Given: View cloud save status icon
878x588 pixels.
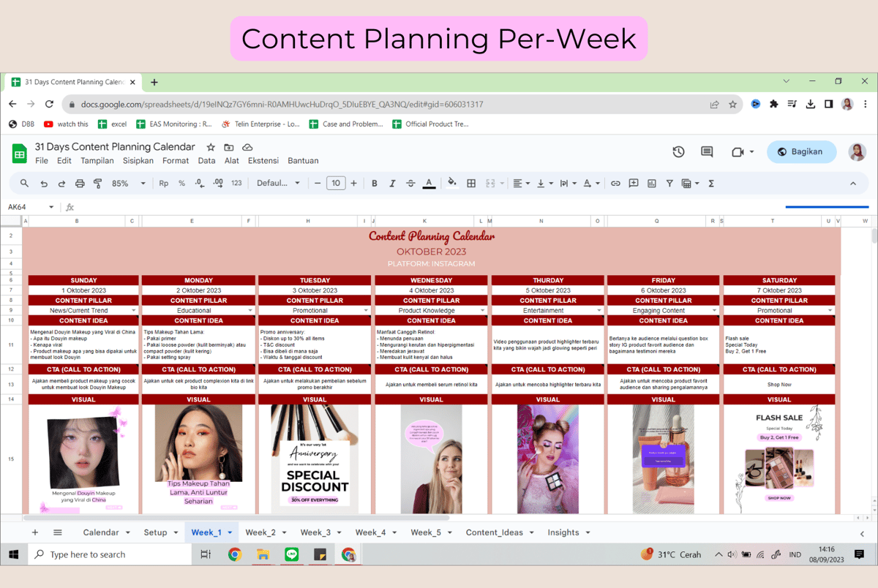Looking at the screenshot, I should click(247, 147).
